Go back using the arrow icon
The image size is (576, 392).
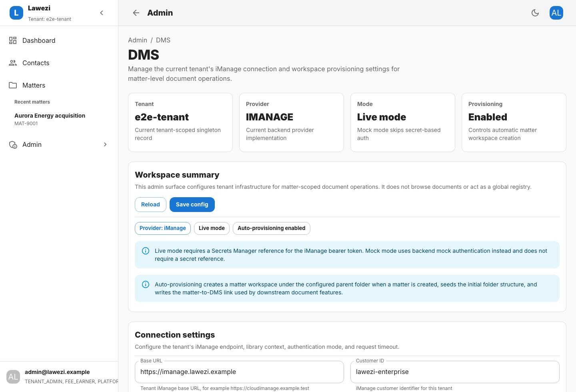click(136, 13)
